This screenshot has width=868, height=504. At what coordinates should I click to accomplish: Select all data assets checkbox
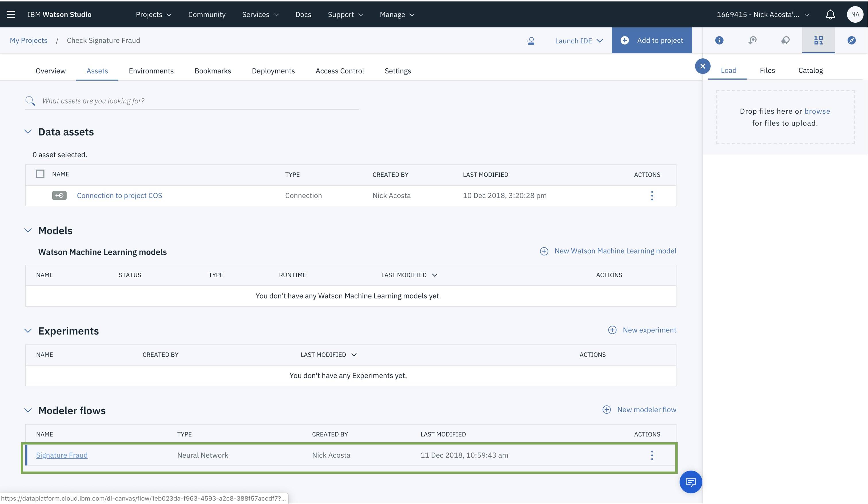(40, 174)
